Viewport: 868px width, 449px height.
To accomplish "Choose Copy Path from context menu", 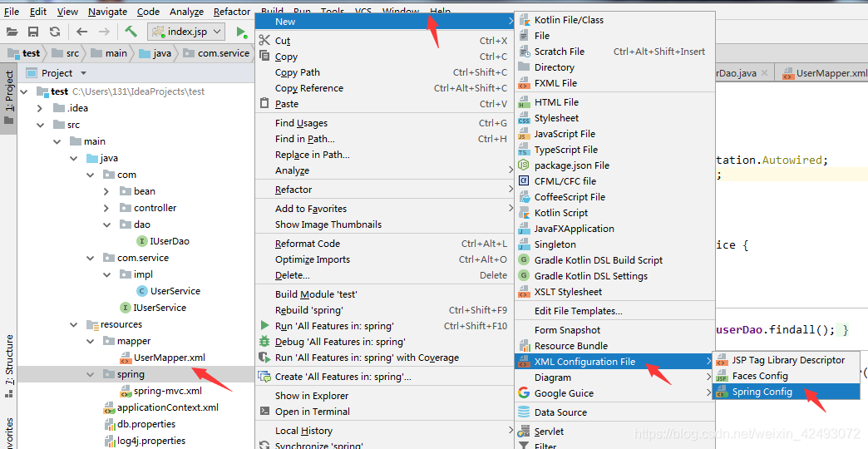I will [383, 72].
